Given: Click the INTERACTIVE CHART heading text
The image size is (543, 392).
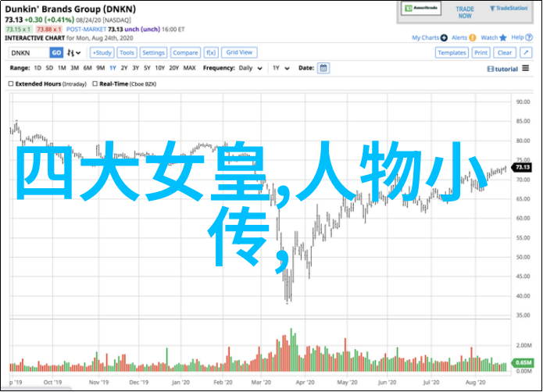Looking at the screenshot, I should tap(35, 38).
